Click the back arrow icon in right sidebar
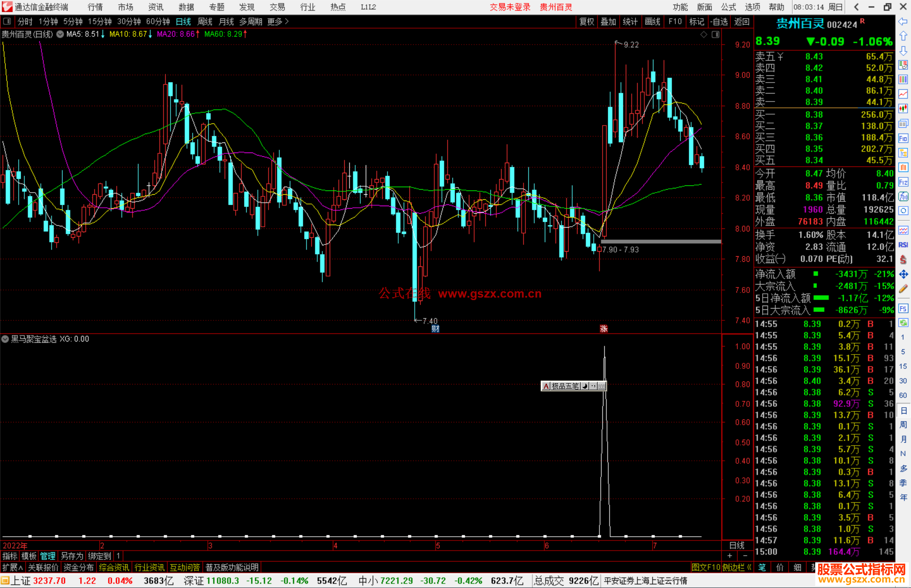911x588 pixels. (903, 21)
